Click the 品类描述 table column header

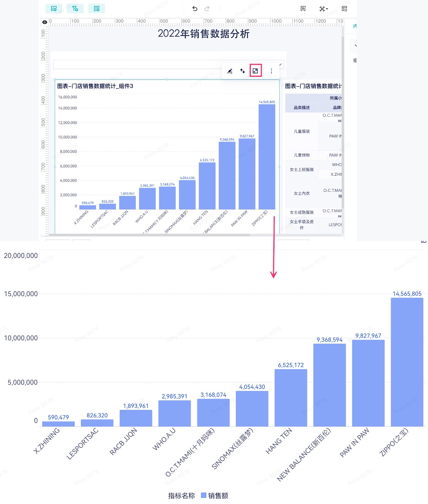click(302, 107)
